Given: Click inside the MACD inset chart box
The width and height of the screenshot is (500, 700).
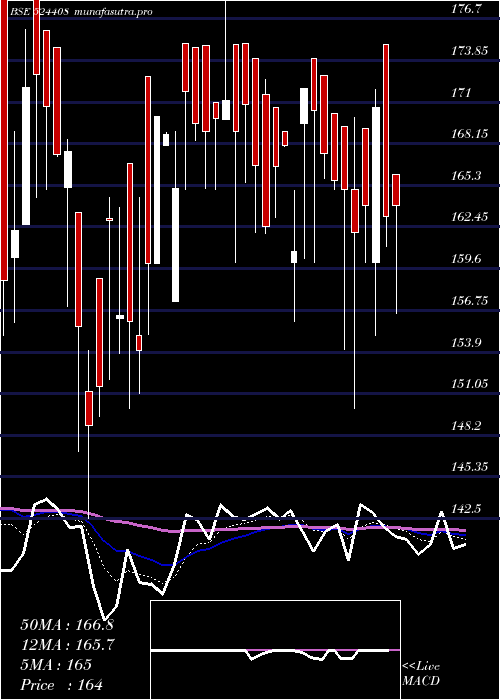Looking at the screenshot, I should [x=275, y=650].
